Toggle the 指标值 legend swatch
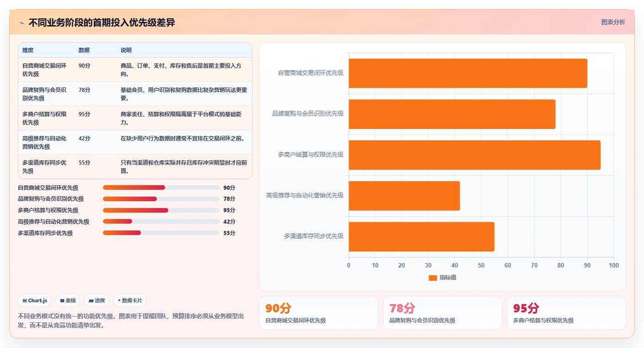644x348 pixels. pyautogui.click(x=433, y=278)
